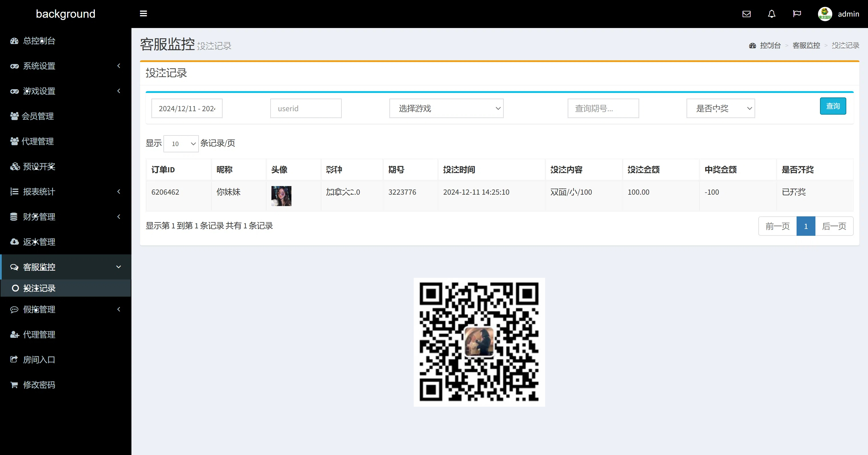Click the 报表统计 list icon
Screen dimensions: 868x455
pos(14,191)
